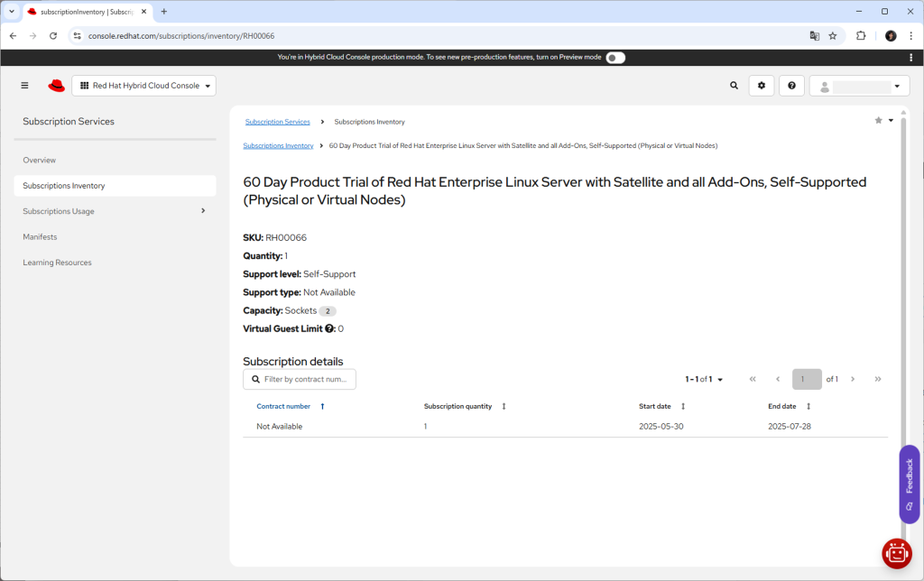
Task: Expand the Subscriptions Usage submenu
Action: pos(202,211)
